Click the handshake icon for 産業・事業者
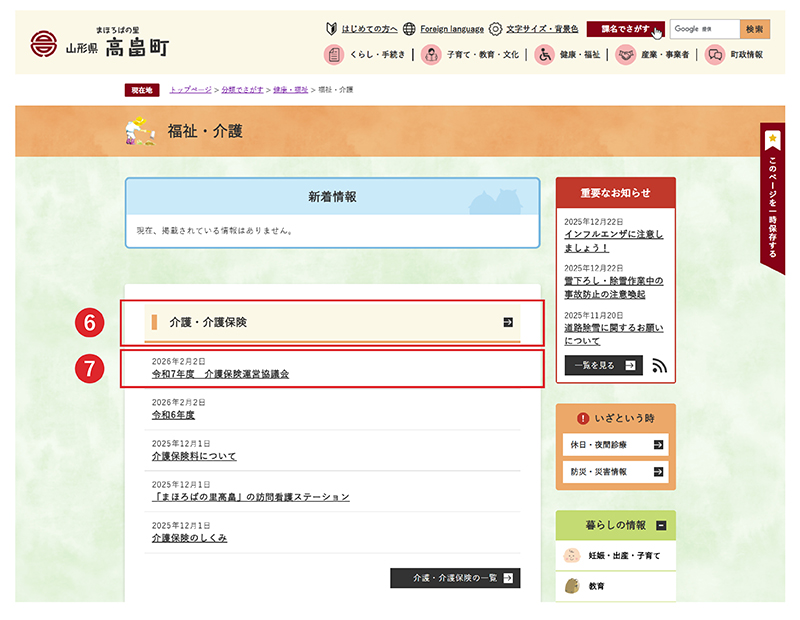Image resolution: width=800 pixels, height=620 pixels. point(626,56)
